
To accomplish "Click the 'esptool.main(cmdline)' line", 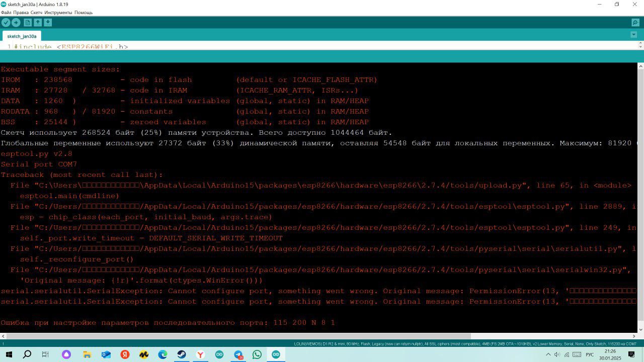I will pos(69,196).
